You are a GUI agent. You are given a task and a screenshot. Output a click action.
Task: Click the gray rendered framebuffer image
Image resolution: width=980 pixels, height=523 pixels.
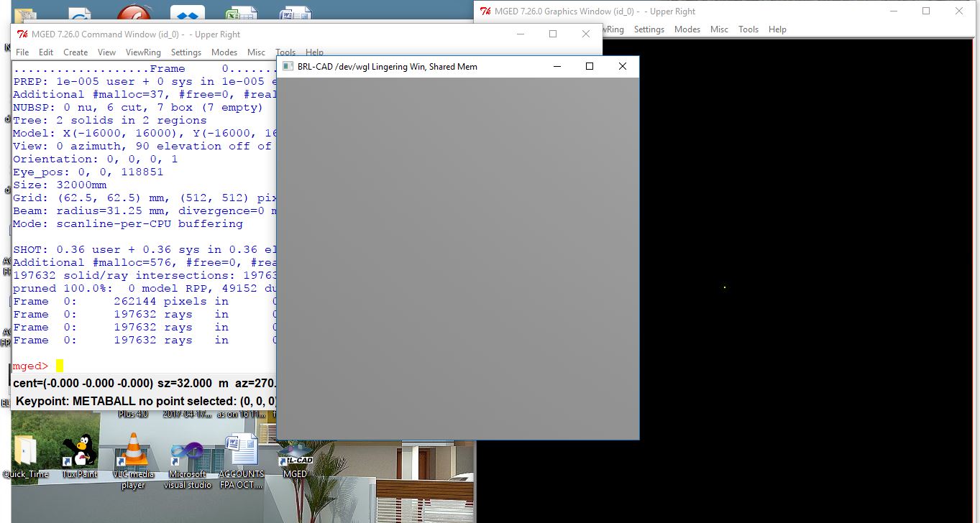coord(457,258)
